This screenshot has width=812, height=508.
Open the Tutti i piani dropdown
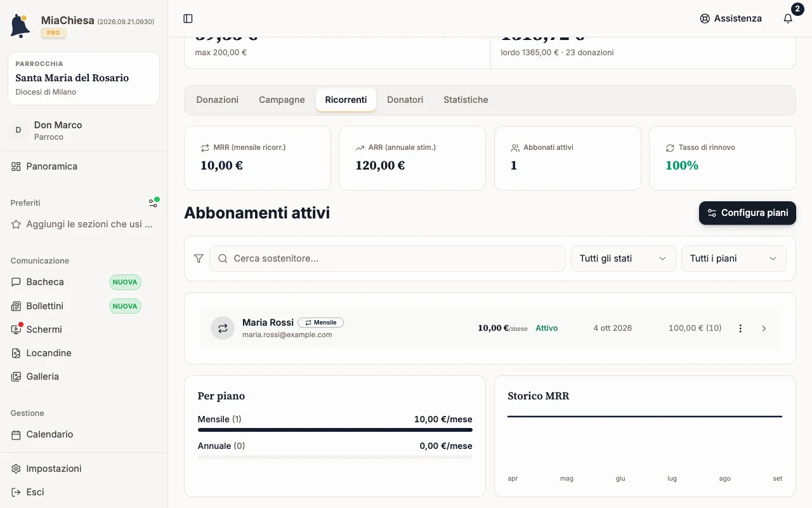coord(733,258)
